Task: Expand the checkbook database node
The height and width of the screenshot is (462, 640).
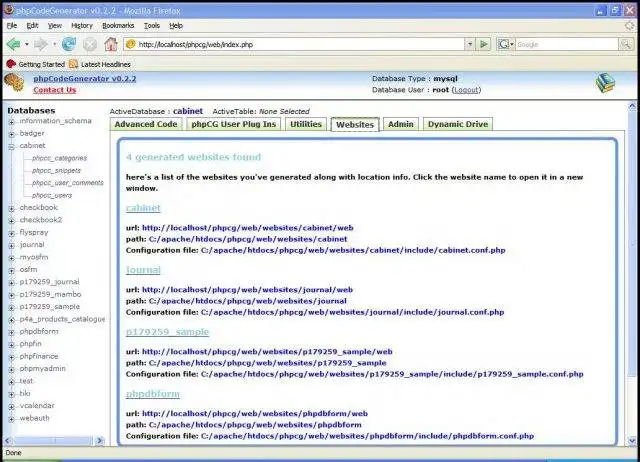Action: coord(11,208)
